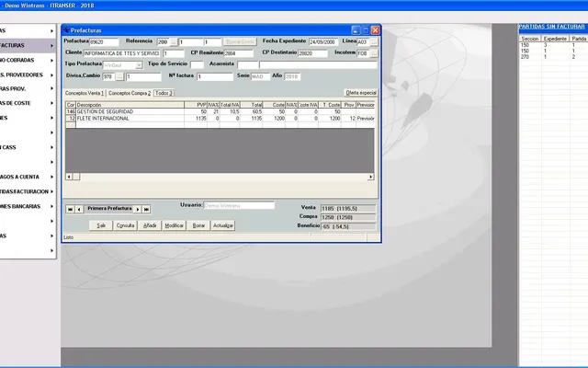Viewport: 588px width, 368px height.
Task: Open the Divisa lookup ellipsis button
Action: pyautogui.click(x=119, y=76)
